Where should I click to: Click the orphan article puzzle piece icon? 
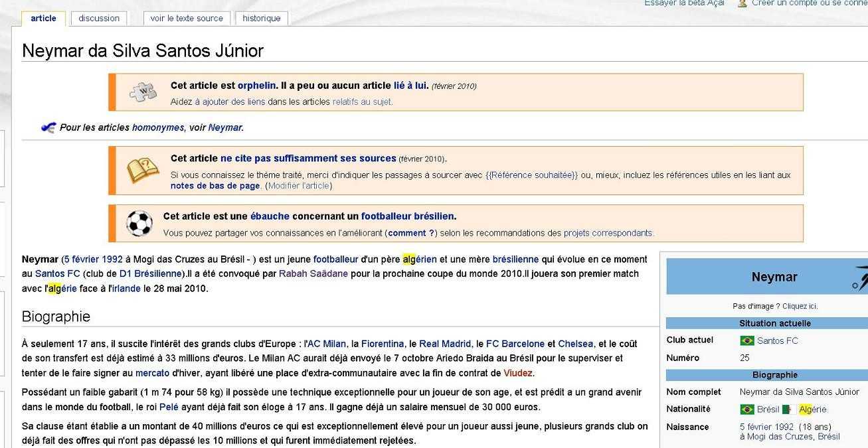143,92
